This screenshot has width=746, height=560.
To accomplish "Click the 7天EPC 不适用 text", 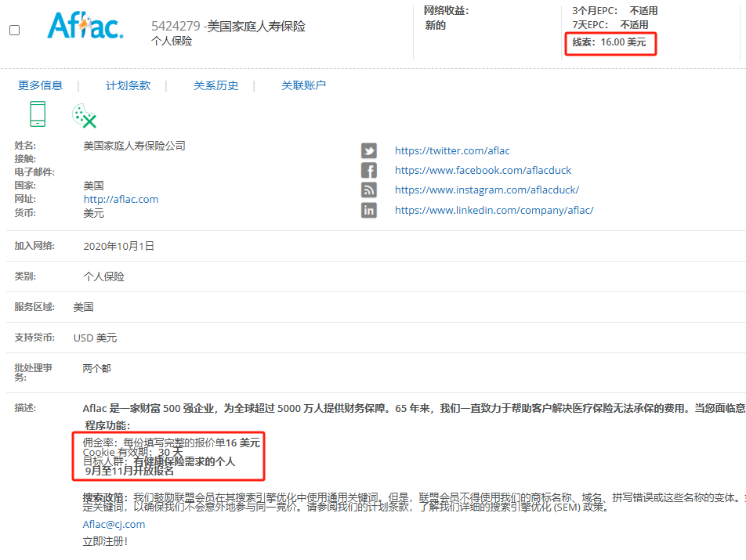I will [610, 25].
